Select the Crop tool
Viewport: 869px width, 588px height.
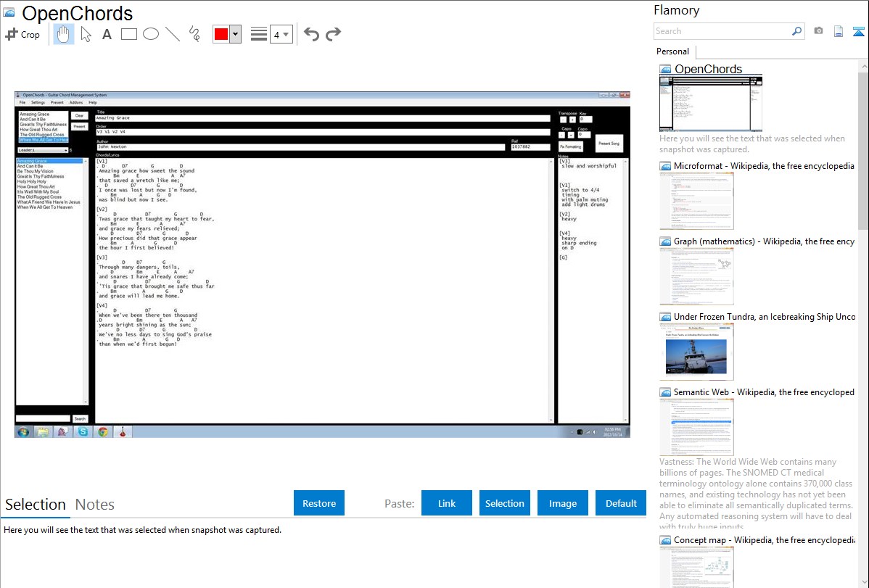(22, 34)
